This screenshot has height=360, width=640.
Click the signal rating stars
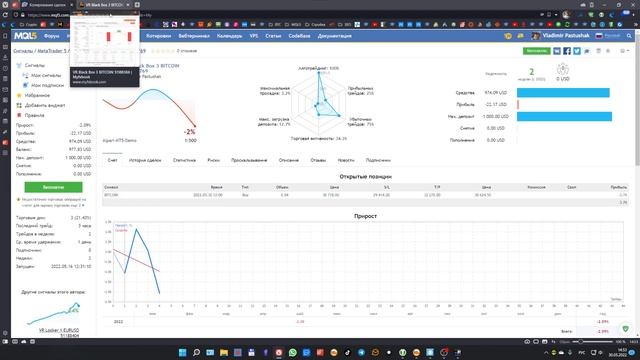[162, 51]
